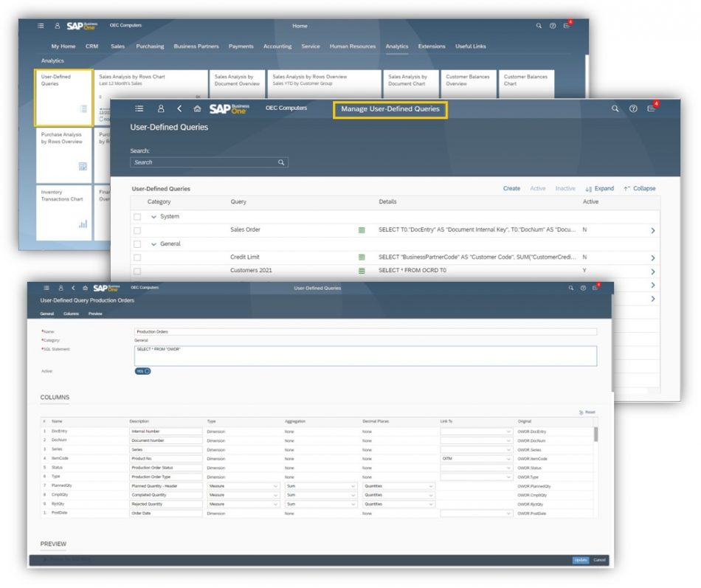Collapse the System category chevron
701x588 pixels.
[153, 217]
